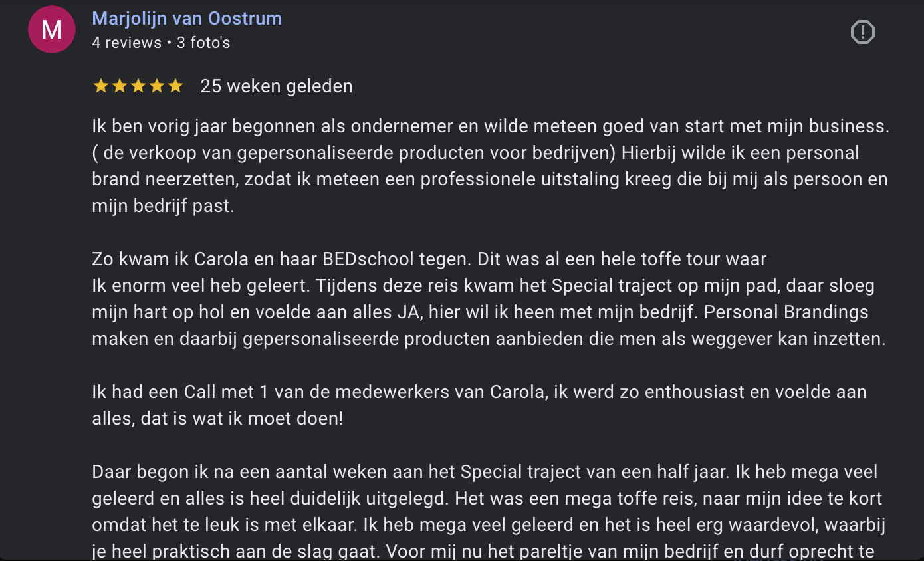Click the report review flag icon
Viewport: 924px width, 561px height.
(x=862, y=32)
